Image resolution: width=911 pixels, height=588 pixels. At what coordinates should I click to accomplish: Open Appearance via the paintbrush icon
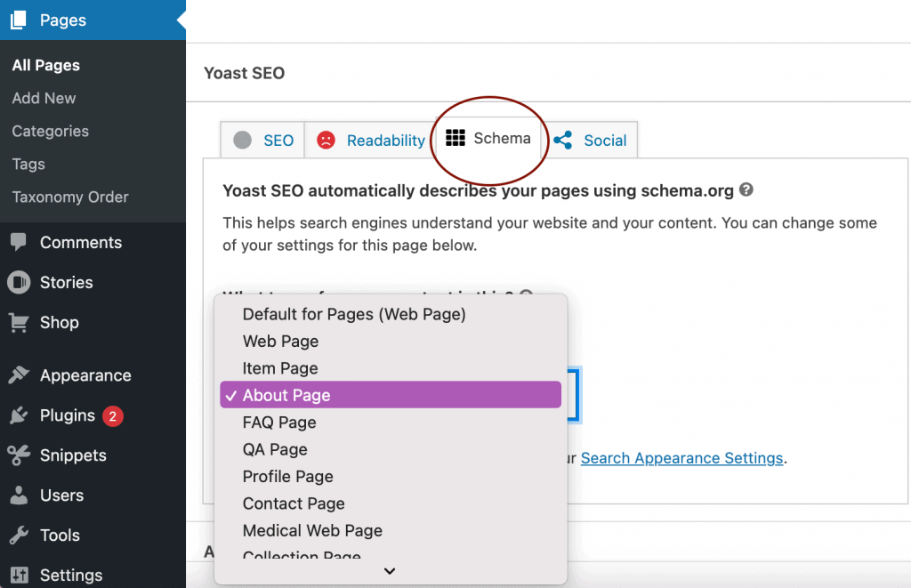click(19, 375)
